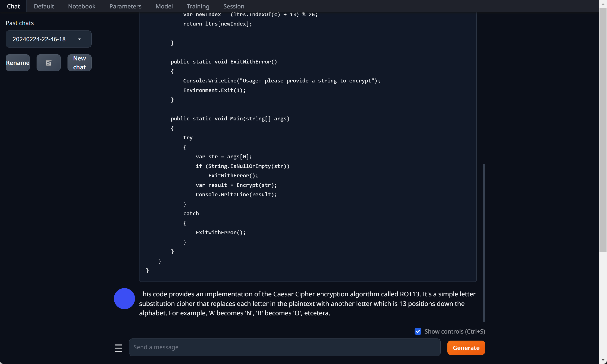
Task: Expand the past chats dropdown
Action: click(49, 39)
